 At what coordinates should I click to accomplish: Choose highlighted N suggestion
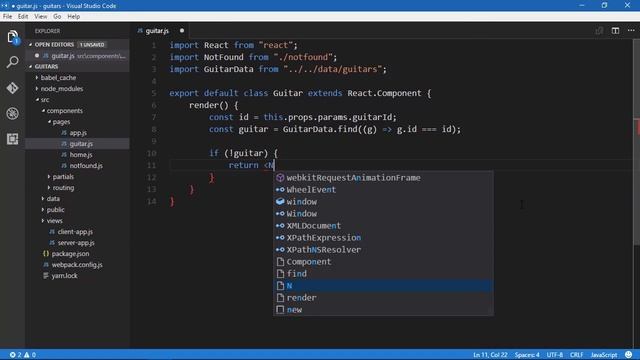[x=383, y=286]
